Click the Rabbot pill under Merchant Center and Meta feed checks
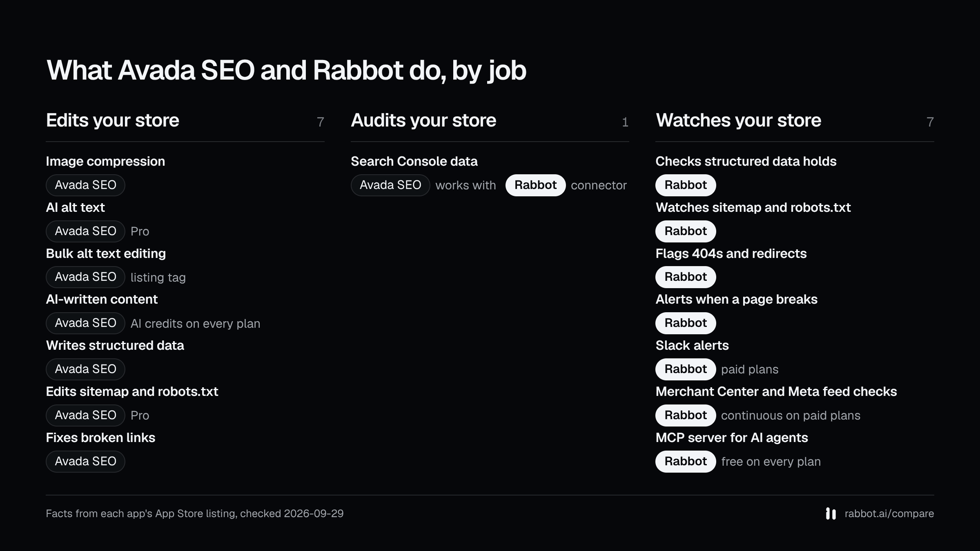This screenshot has width=980, height=551. pyautogui.click(x=686, y=415)
